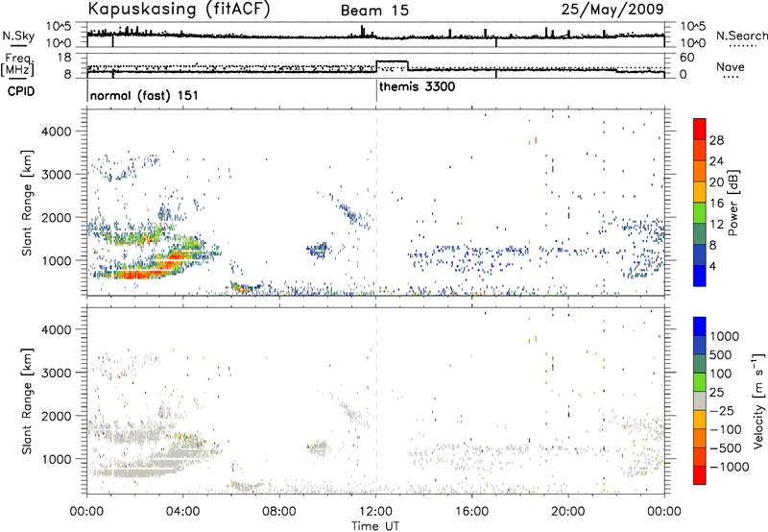Screen dimensions: 768x532
Task: Select the '24' power colorbar label
Action: [x=716, y=161]
